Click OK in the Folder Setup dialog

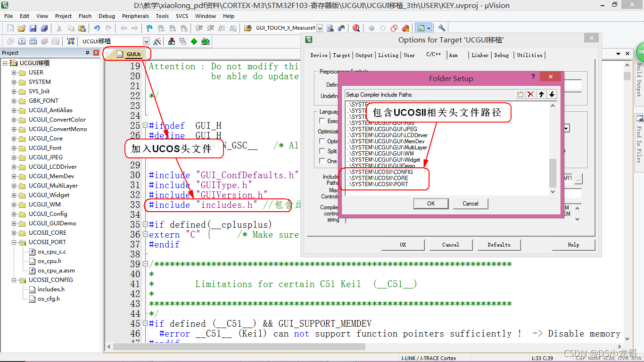(430, 203)
